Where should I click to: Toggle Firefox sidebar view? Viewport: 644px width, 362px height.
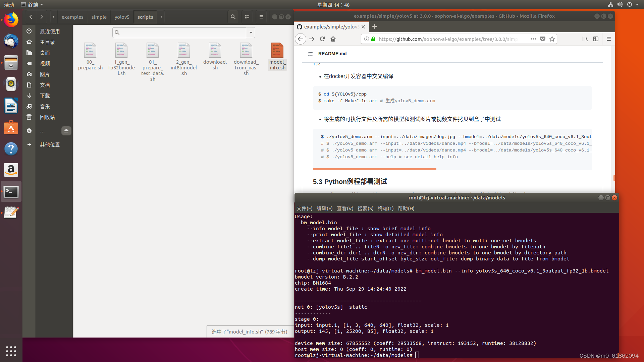pyautogui.click(x=596, y=39)
